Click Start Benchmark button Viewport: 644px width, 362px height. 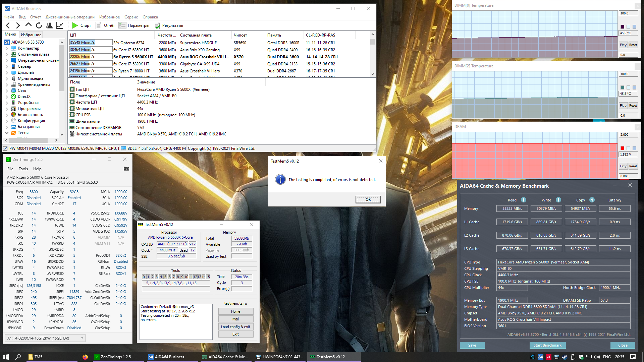(x=547, y=345)
